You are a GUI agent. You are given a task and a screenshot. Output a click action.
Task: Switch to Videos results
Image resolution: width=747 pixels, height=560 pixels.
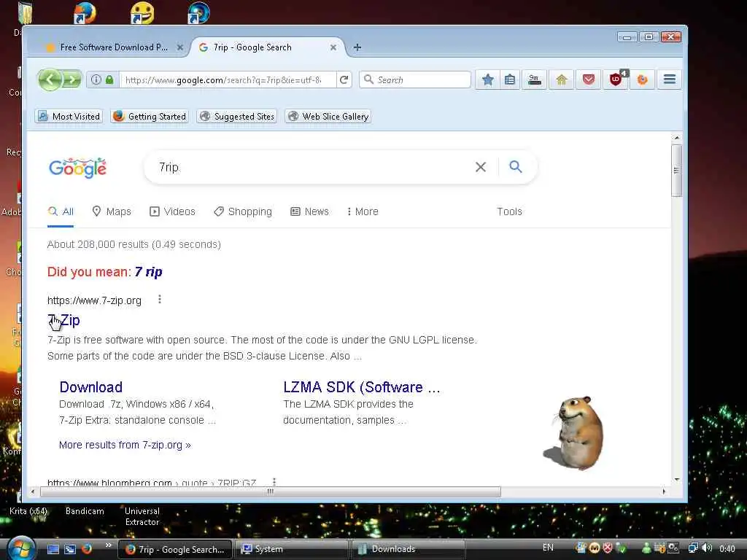coord(172,211)
